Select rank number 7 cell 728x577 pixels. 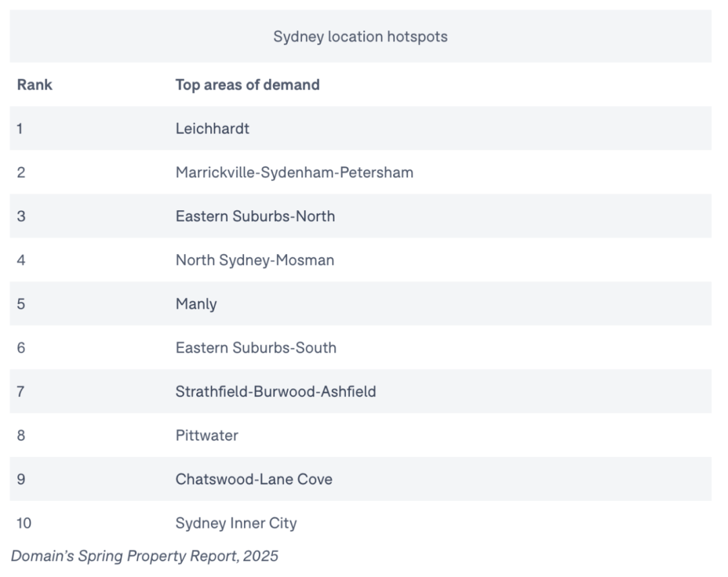coord(20,392)
